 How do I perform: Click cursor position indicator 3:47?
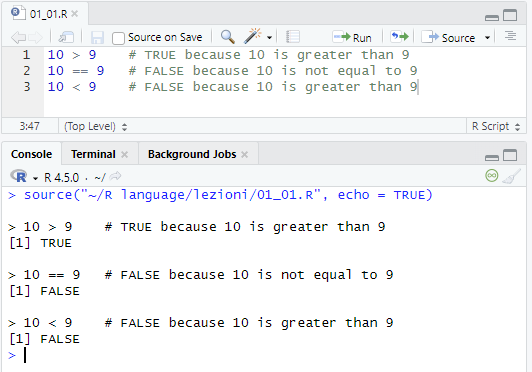(30, 126)
